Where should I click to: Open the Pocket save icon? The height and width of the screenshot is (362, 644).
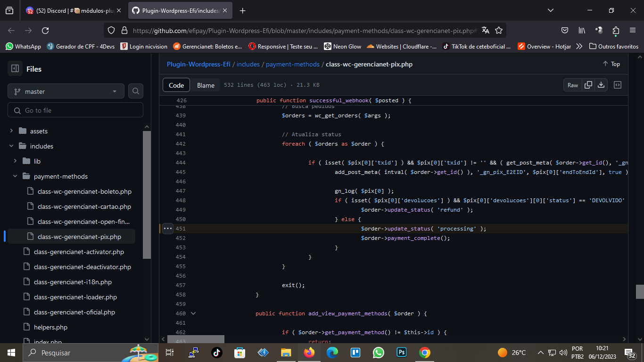click(564, 30)
